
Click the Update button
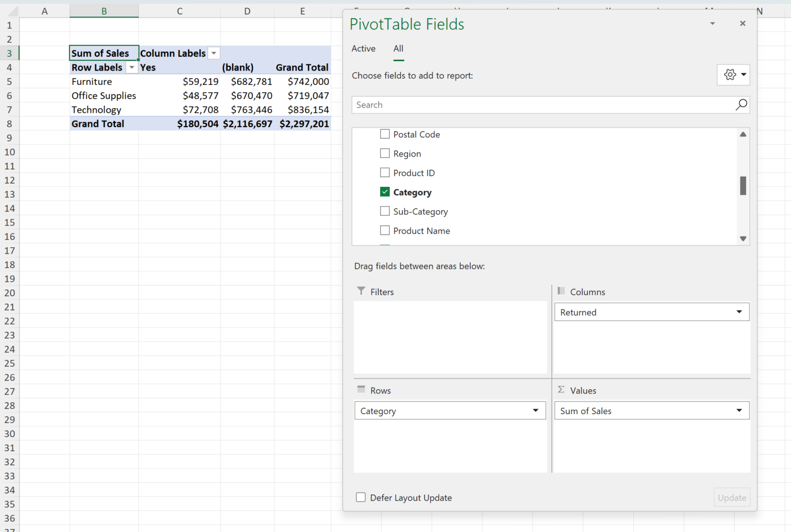point(731,497)
